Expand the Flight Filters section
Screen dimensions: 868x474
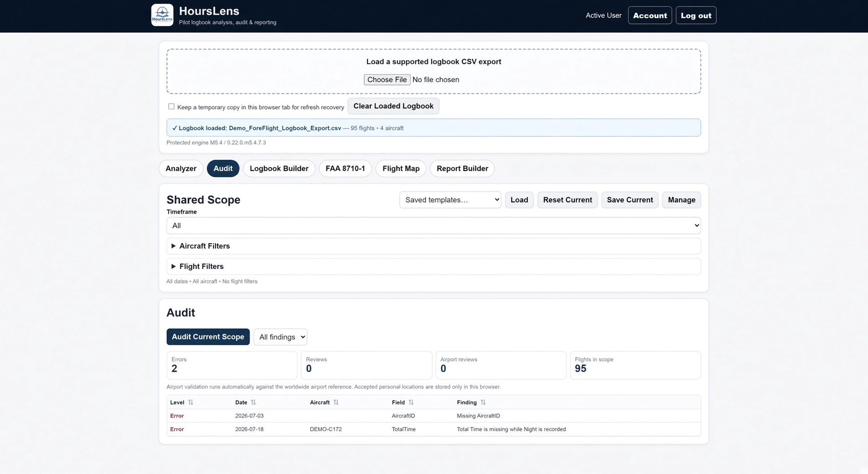(434, 267)
